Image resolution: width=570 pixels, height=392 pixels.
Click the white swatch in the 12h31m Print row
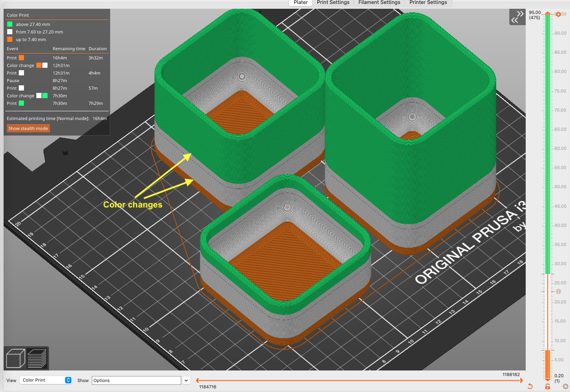tap(22, 73)
